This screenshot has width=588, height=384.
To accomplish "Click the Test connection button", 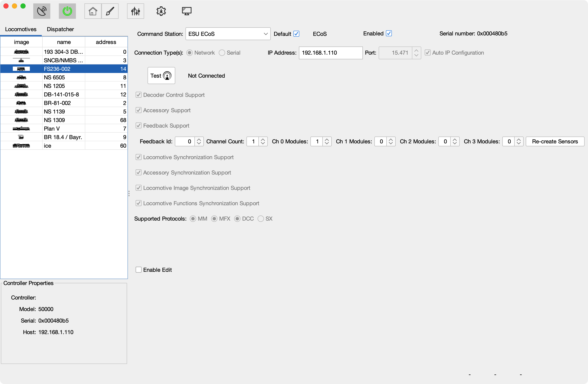I will coord(161,76).
